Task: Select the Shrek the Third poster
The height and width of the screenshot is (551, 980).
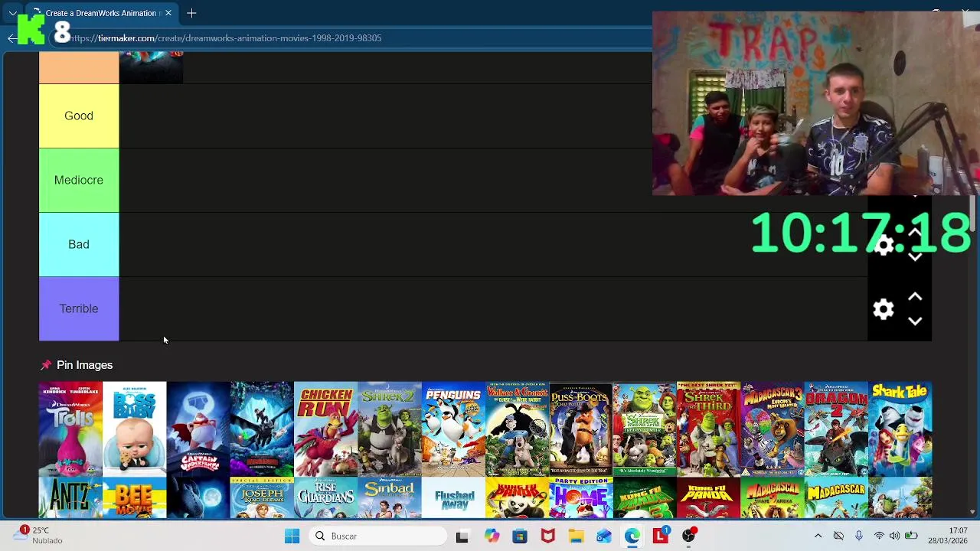Action: coord(708,429)
